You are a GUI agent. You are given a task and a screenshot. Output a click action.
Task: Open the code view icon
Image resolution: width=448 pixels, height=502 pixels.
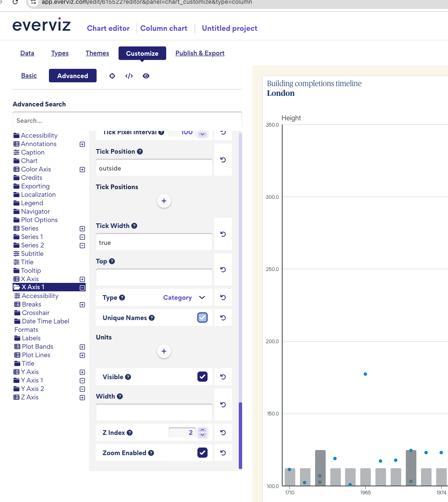129,76
